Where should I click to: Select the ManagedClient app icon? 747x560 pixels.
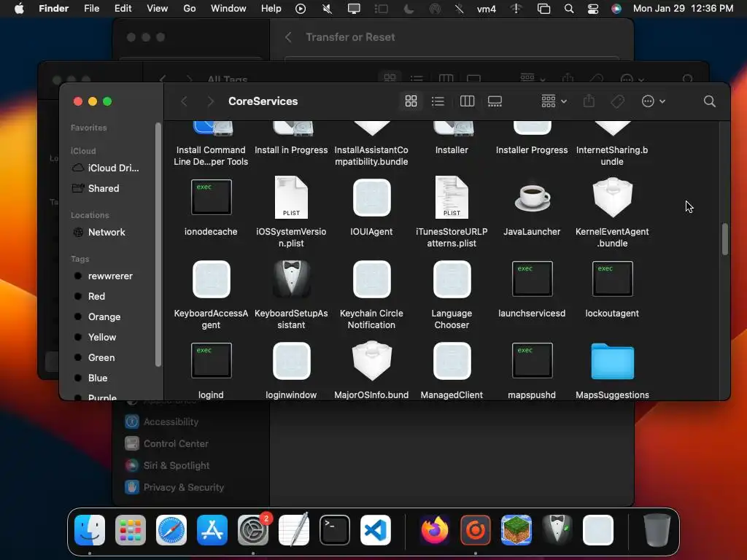(452, 360)
